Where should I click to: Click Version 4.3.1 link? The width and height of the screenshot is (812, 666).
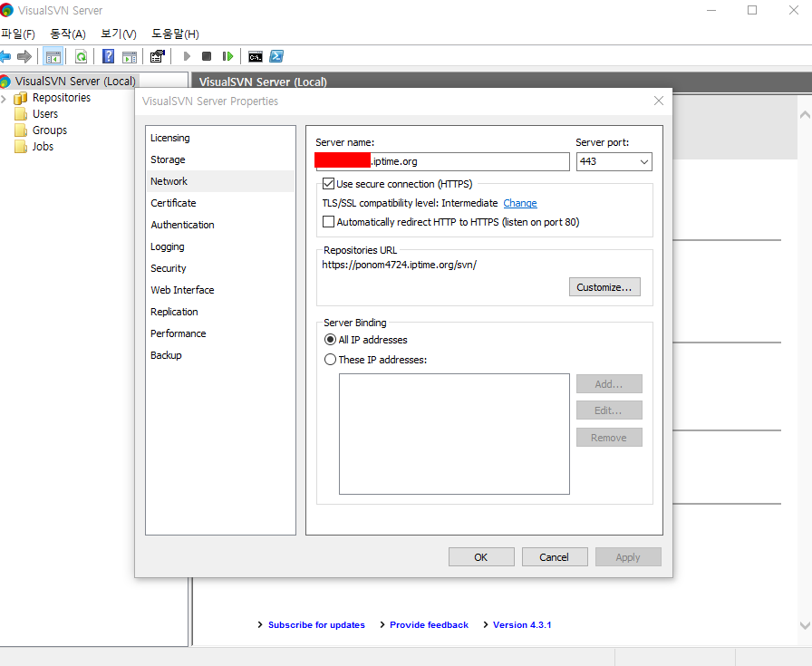[522, 624]
